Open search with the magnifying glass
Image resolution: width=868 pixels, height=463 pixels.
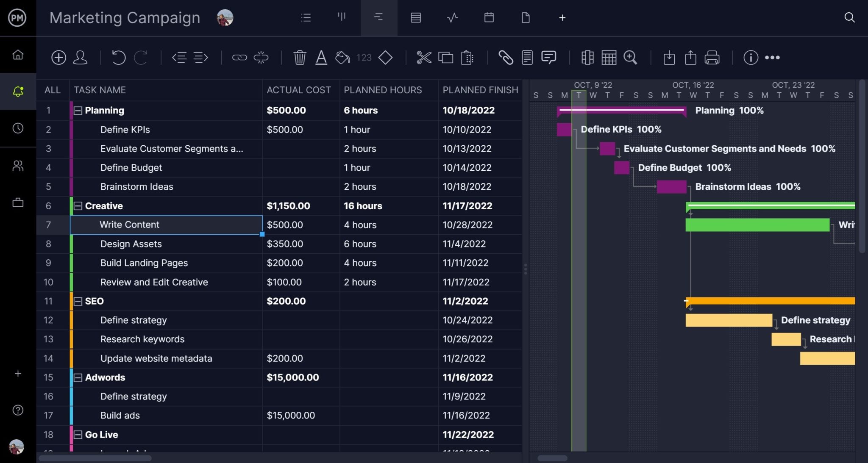click(x=850, y=17)
